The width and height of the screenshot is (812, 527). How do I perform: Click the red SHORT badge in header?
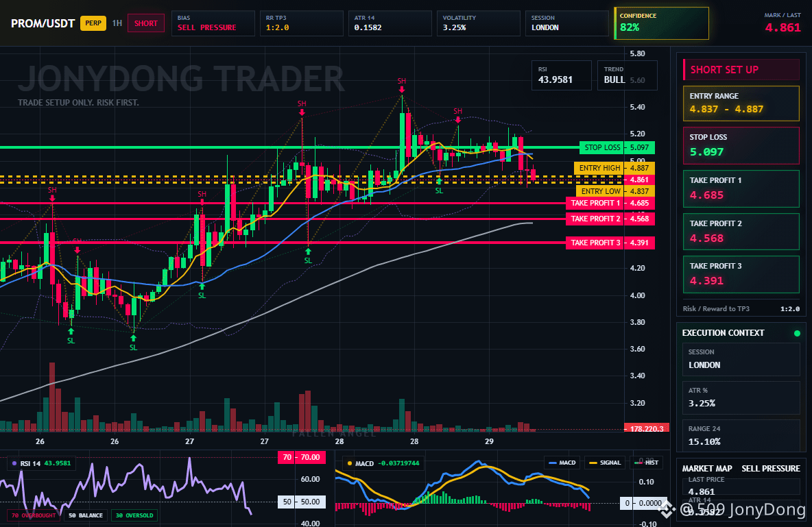pyautogui.click(x=146, y=23)
